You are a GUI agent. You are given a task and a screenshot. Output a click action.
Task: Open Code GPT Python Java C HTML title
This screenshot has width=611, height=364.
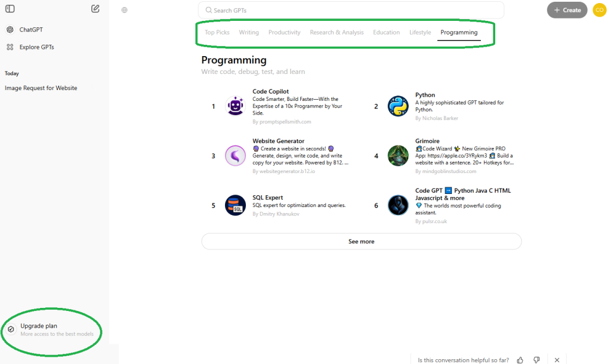tap(463, 194)
